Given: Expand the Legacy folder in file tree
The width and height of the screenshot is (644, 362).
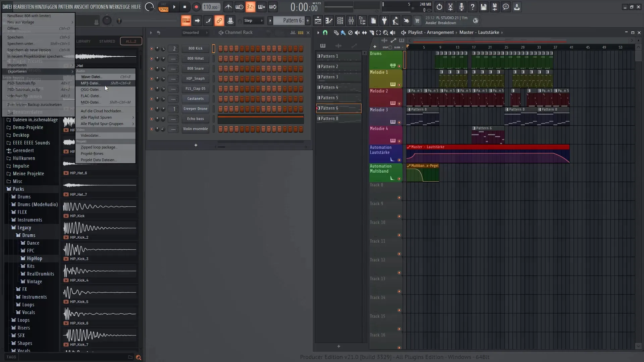Looking at the screenshot, I should coord(24,227).
